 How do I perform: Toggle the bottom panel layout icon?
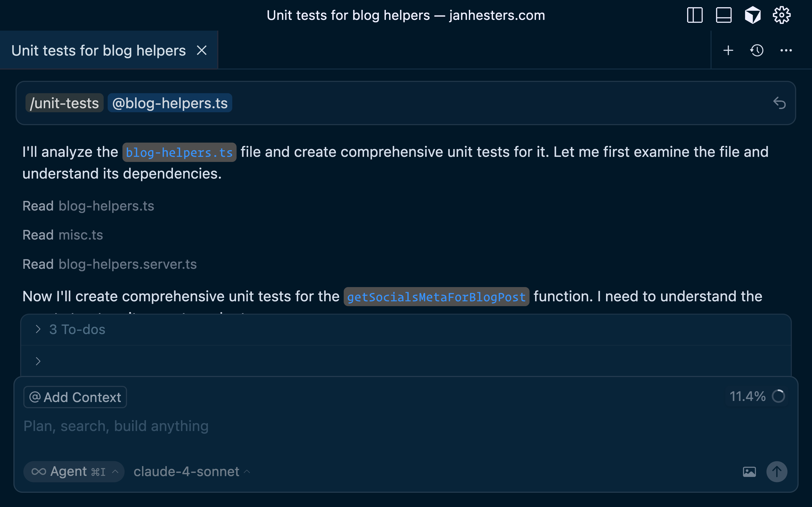tap(723, 15)
